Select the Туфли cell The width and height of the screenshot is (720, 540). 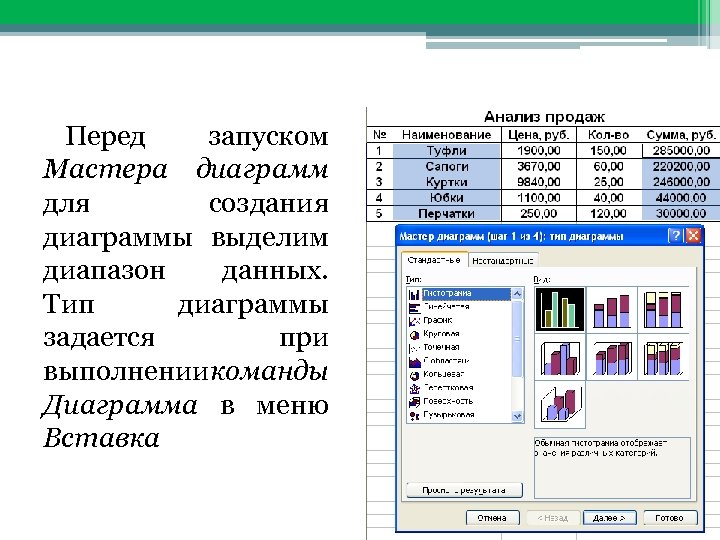coord(446,151)
